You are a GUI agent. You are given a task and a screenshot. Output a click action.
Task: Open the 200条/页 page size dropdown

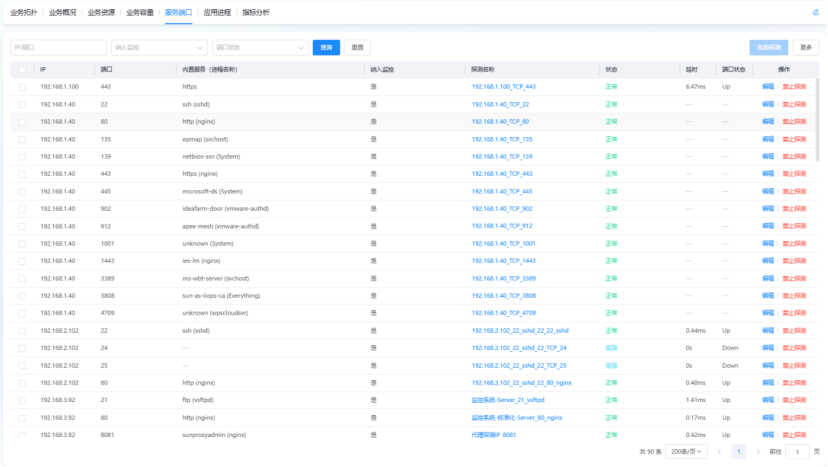686,452
